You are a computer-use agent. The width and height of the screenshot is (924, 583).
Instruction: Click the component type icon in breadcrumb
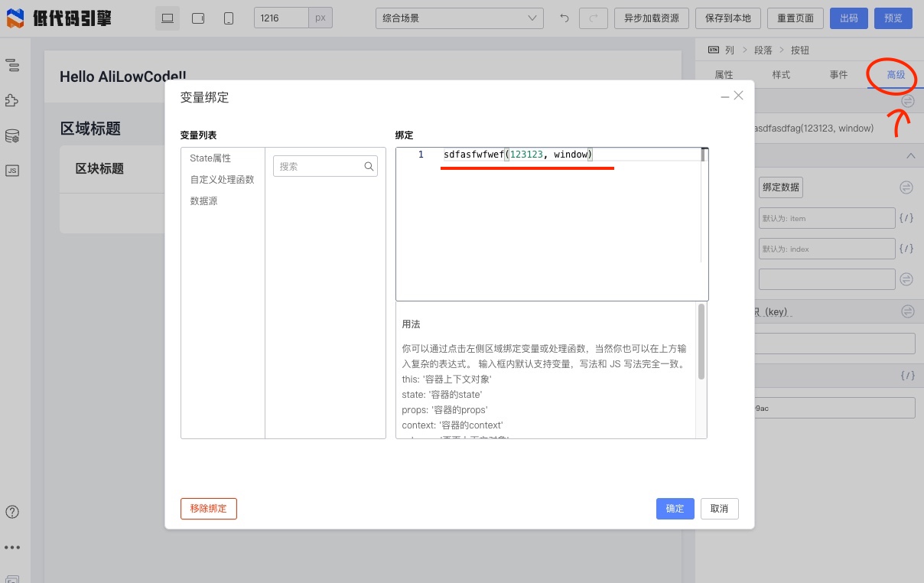click(713, 50)
